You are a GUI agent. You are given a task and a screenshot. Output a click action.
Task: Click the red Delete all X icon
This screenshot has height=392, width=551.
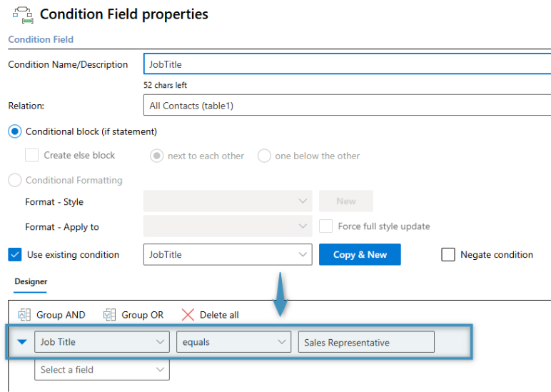tap(188, 315)
